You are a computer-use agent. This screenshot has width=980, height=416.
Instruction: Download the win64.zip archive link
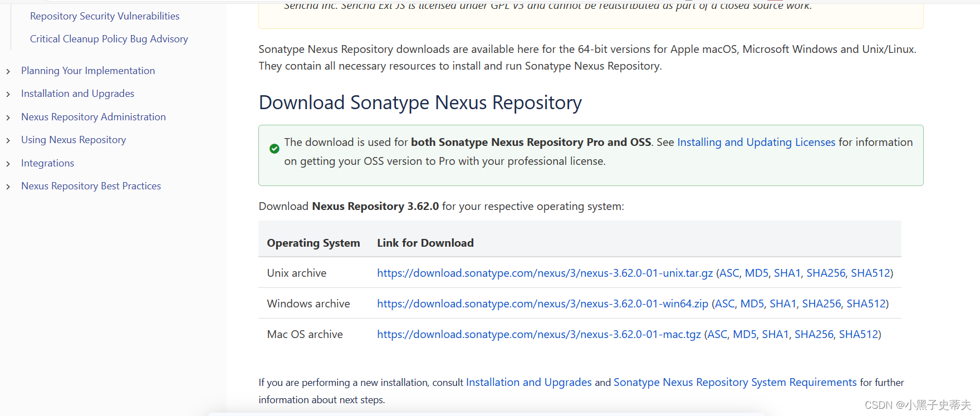(543, 304)
